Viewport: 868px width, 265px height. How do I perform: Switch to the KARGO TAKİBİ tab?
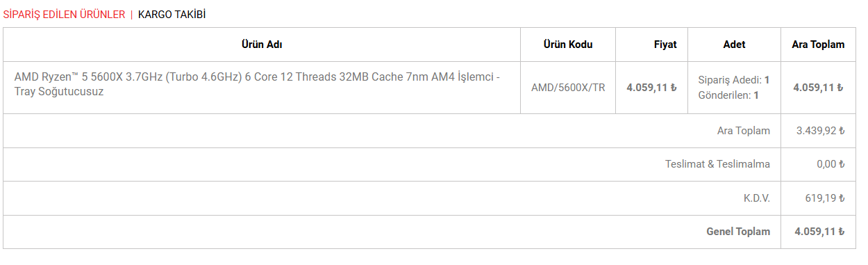172,14
